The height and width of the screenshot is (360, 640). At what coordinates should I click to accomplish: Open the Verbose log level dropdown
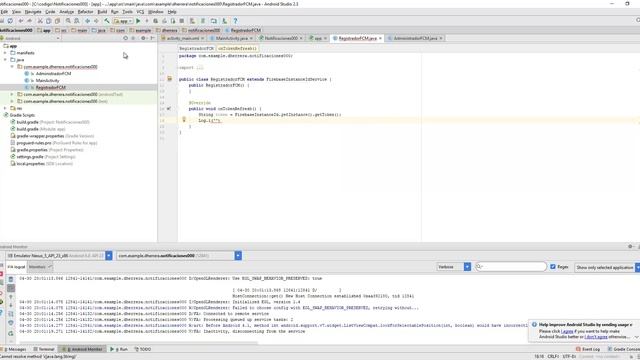(x=453, y=267)
